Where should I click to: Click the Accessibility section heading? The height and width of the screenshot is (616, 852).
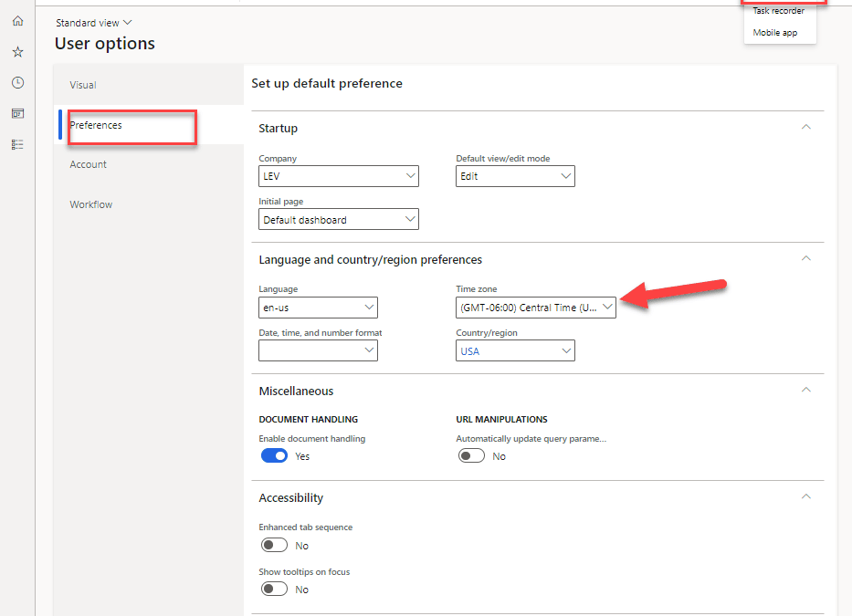(x=290, y=497)
